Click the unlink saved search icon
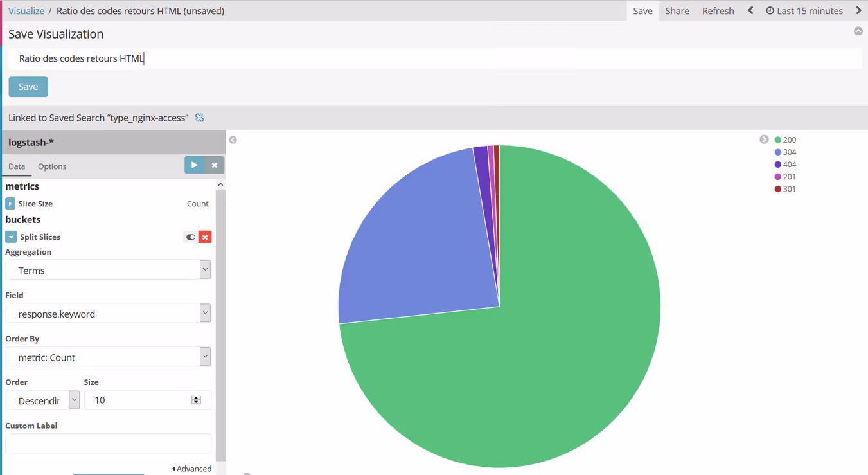Screen dimensions: 868x475 (x=200, y=118)
